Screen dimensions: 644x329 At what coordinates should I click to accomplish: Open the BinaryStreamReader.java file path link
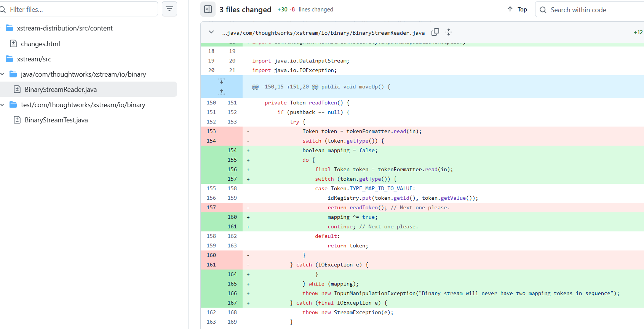(323, 33)
